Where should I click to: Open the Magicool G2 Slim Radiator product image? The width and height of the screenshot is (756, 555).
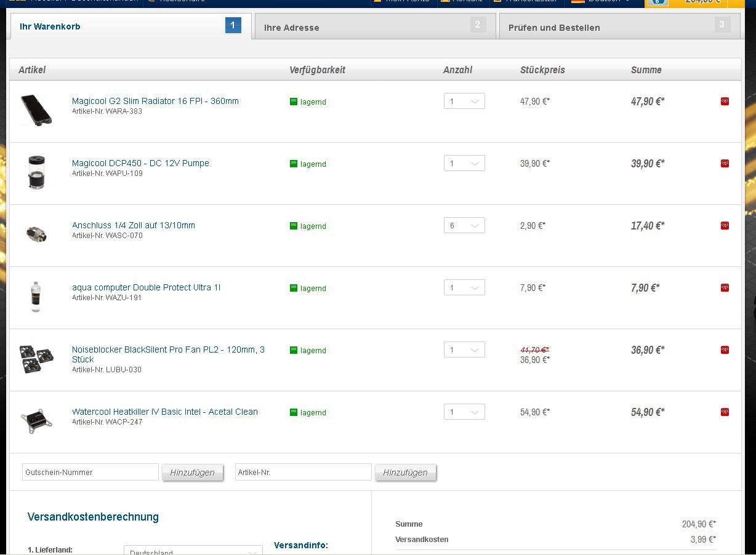36,110
